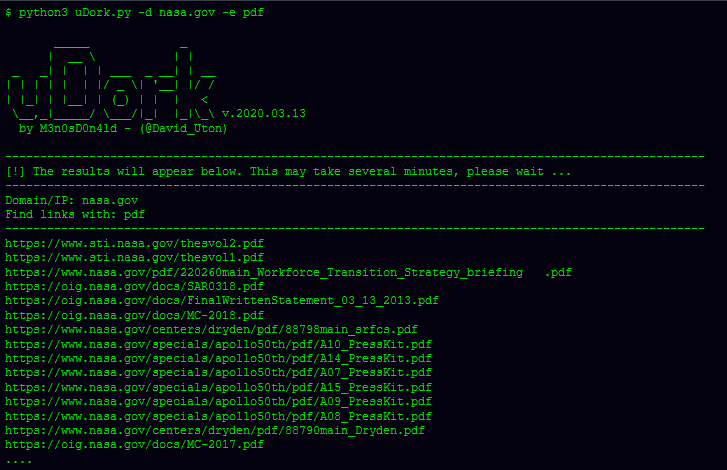
Task: Open the A14_PressKit.pdf link
Action: coord(218,358)
